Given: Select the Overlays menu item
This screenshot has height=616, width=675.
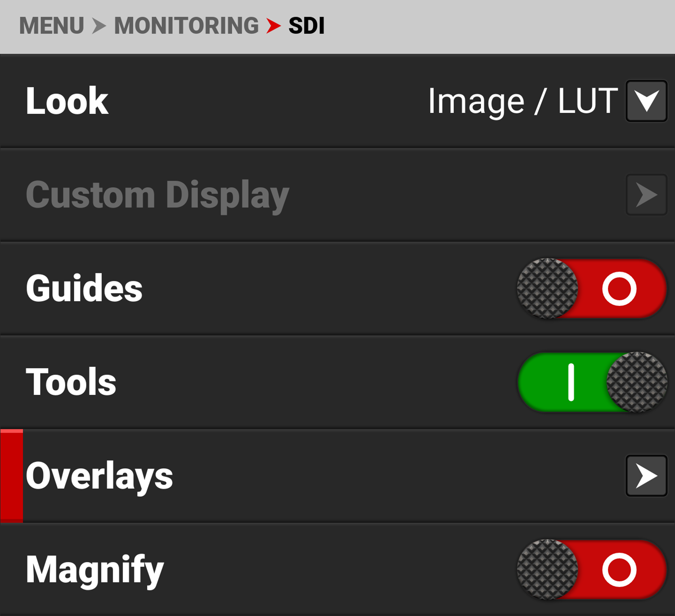Looking at the screenshot, I should click(x=99, y=476).
